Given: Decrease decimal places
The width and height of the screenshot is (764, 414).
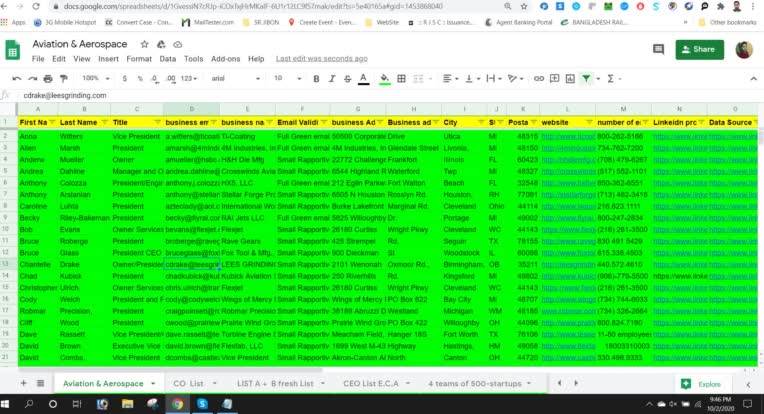Looking at the screenshot, I should (x=155, y=78).
